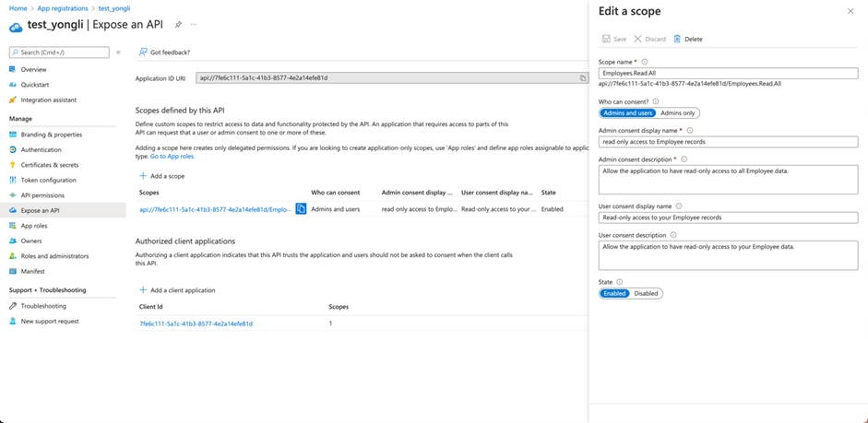Set scope state to Disabled
The width and height of the screenshot is (868, 423).
[646, 293]
